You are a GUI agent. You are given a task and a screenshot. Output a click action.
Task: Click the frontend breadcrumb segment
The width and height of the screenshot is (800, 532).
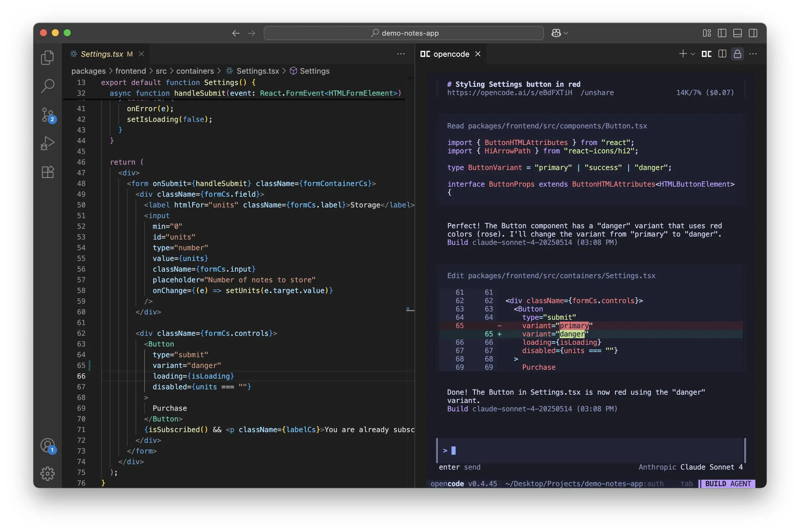tap(130, 71)
